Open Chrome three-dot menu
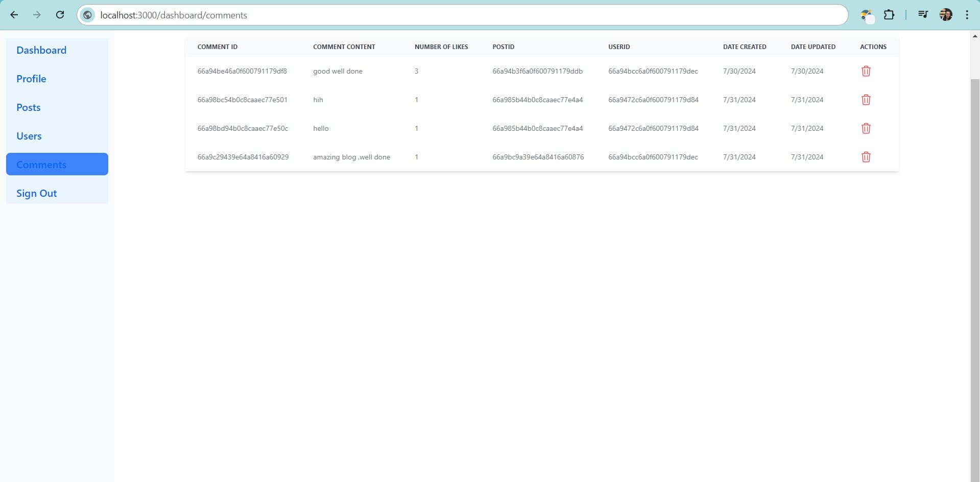980x482 pixels. coord(967,15)
